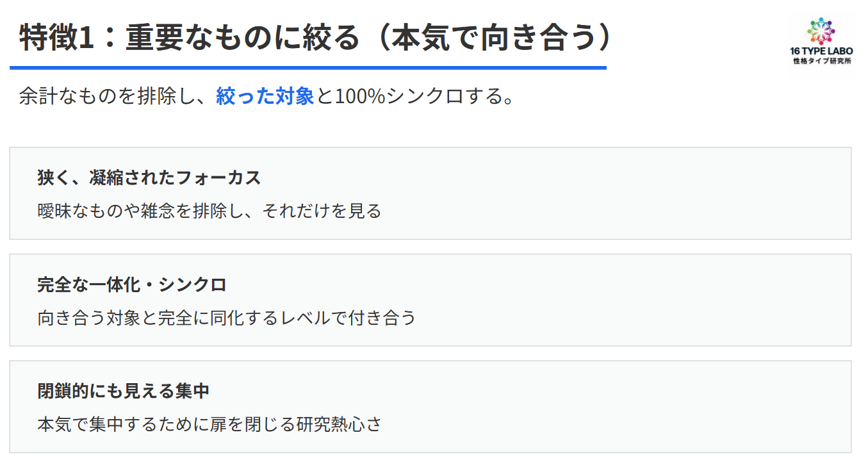
Task: Select the card heading 狭く、凝縮されたフォーカス
Action: click(149, 177)
